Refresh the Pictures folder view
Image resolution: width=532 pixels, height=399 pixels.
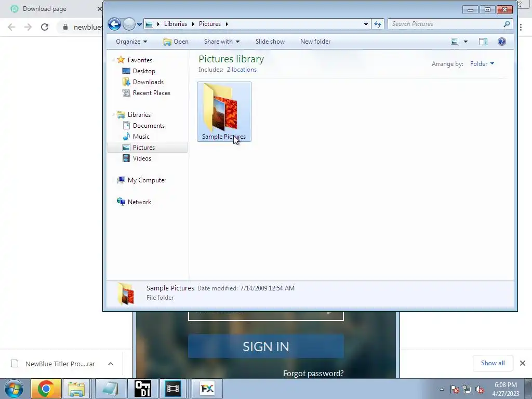(378, 24)
